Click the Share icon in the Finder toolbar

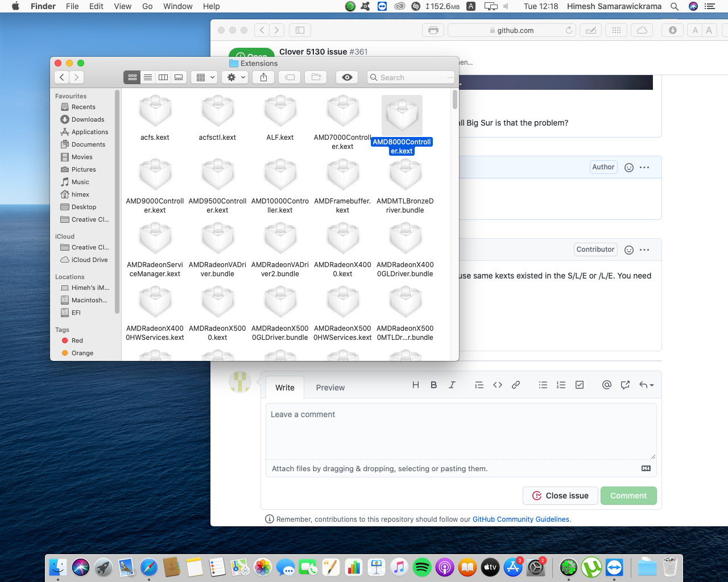click(263, 77)
